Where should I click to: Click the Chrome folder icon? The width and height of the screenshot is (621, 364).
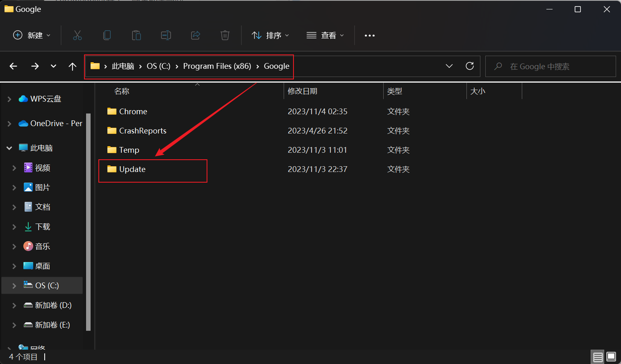(112, 111)
